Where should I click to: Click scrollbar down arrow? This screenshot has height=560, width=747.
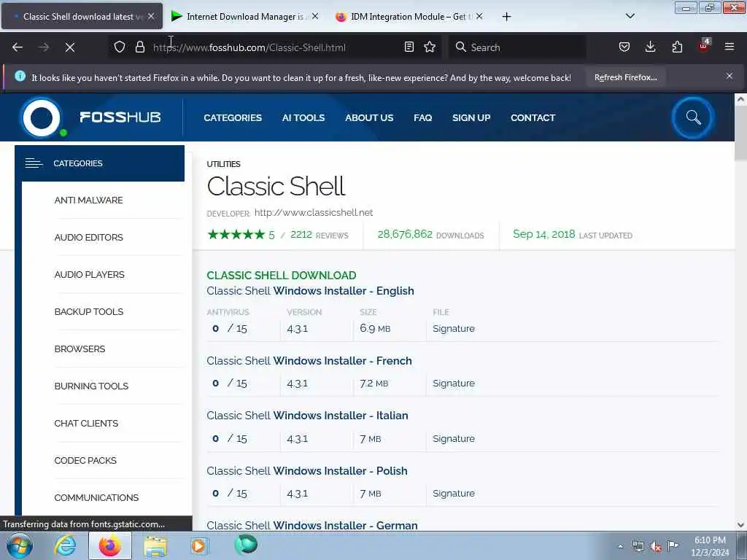pos(740,525)
